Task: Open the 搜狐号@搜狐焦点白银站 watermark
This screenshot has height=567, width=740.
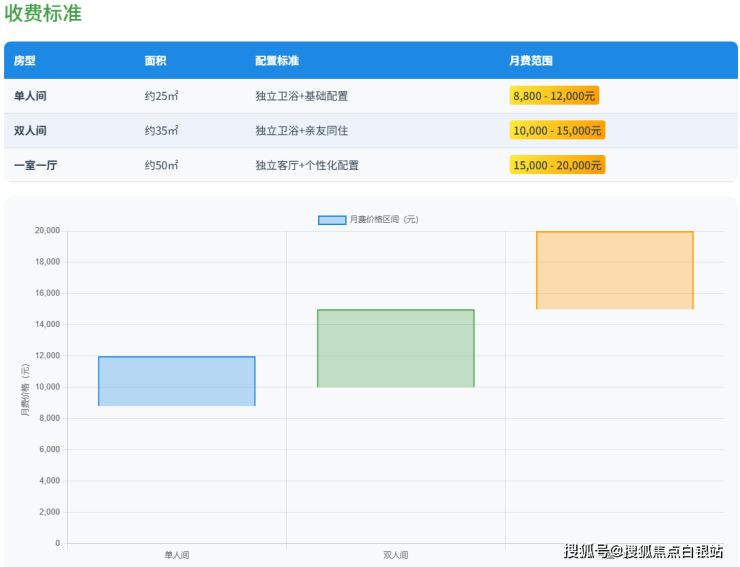Action: 643,551
